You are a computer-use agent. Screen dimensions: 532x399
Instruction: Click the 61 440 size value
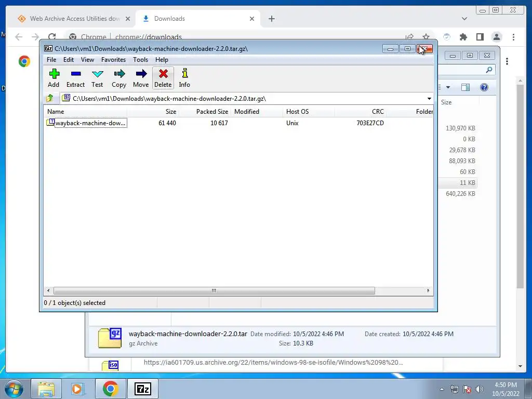tap(167, 123)
